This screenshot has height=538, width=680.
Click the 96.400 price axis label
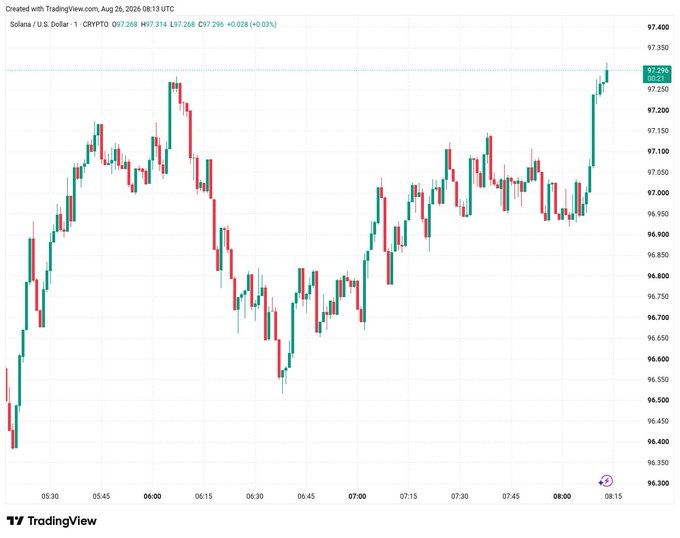click(x=658, y=441)
